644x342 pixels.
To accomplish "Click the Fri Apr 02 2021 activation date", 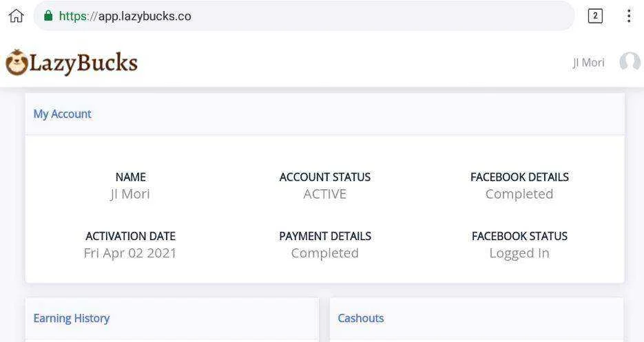I will pos(129,253).
